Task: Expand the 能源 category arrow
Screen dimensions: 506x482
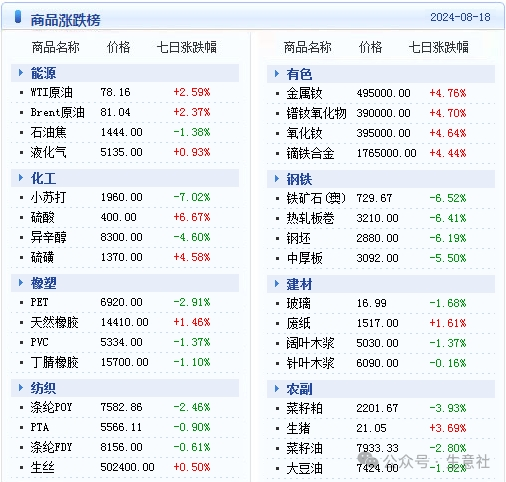Action: pyautogui.click(x=21, y=72)
